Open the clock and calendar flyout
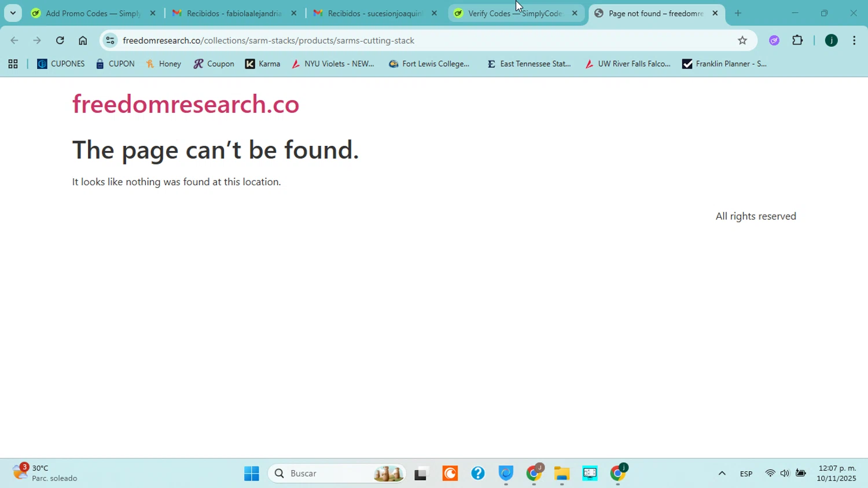The height and width of the screenshot is (488, 868). coord(837,474)
